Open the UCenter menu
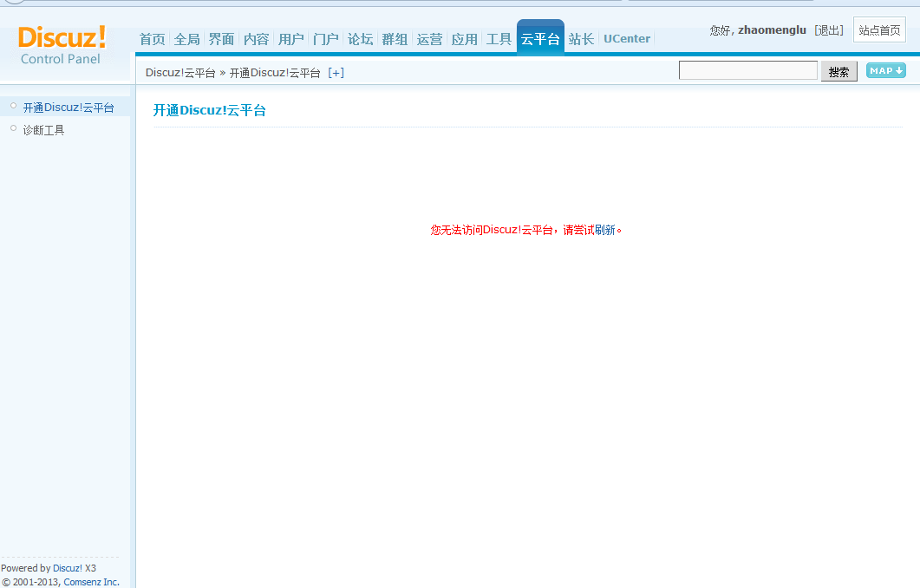Image resolution: width=920 pixels, height=588 pixels. click(x=627, y=39)
